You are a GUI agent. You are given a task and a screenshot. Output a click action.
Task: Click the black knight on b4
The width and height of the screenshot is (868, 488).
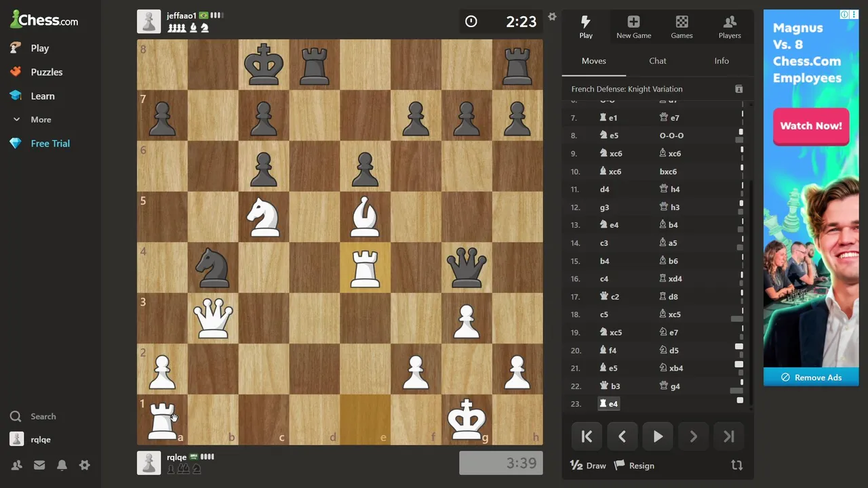[x=213, y=268]
